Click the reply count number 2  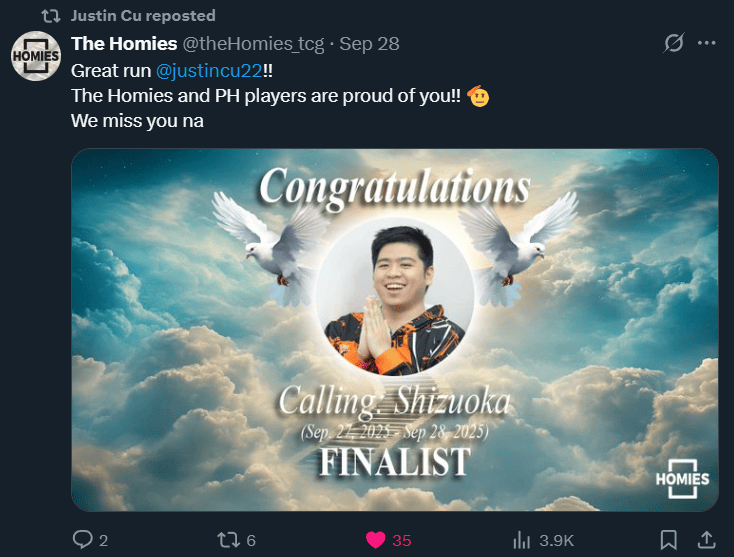click(103, 541)
